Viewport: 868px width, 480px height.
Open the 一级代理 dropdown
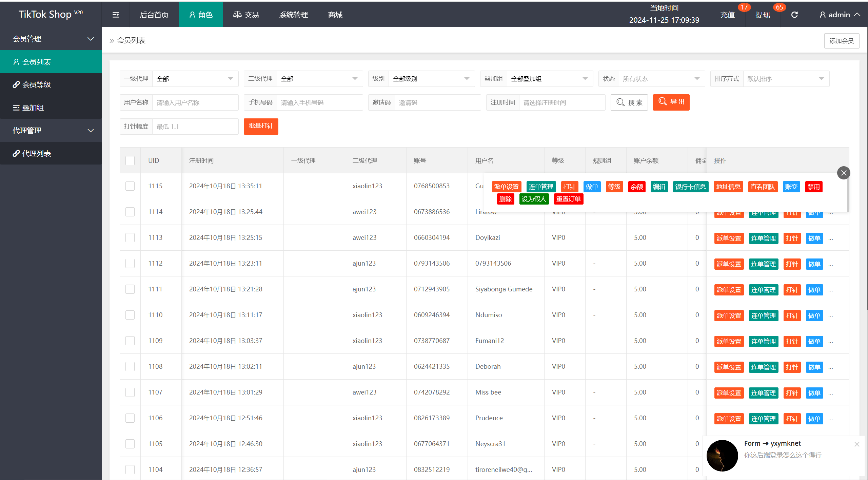click(x=195, y=79)
